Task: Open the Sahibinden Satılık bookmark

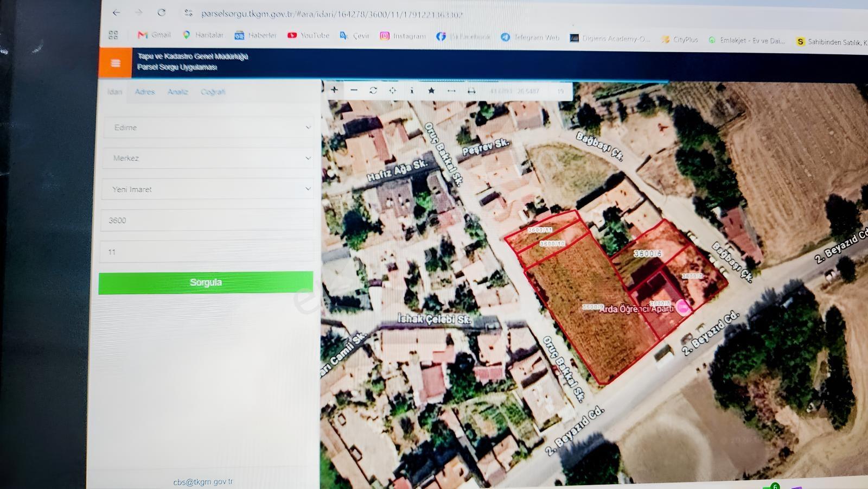Action: point(832,42)
